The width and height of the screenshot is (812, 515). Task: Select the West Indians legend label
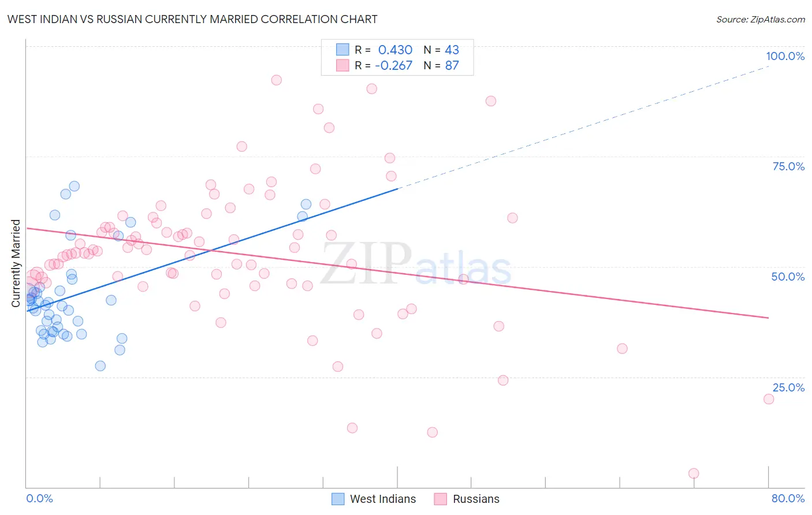tap(383, 499)
